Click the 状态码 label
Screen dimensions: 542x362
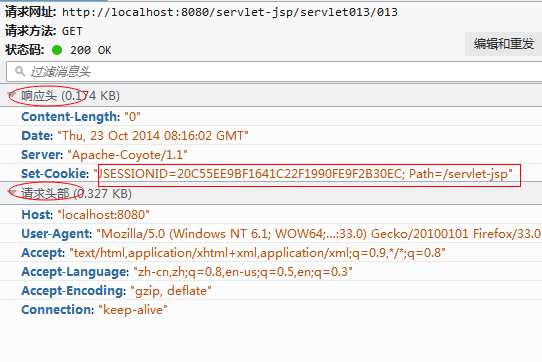[25, 50]
